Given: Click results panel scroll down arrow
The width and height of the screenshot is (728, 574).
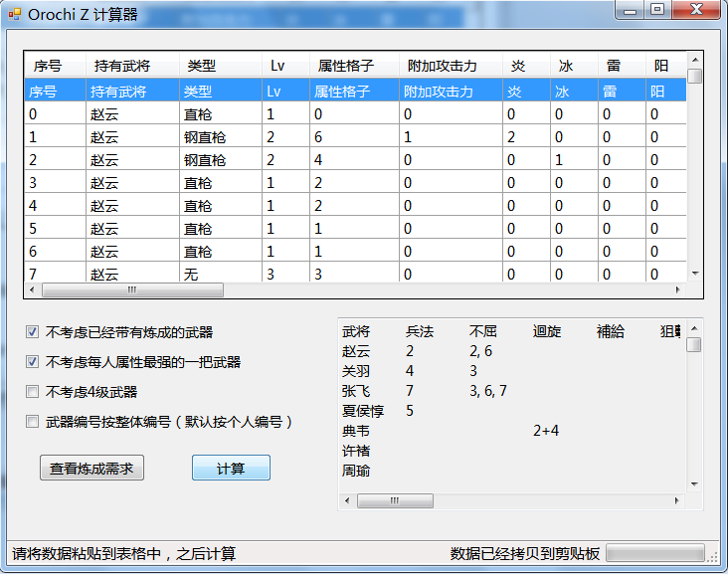Looking at the screenshot, I should [694, 483].
